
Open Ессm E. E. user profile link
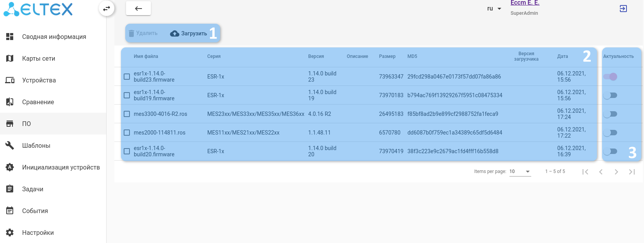click(525, 3)
